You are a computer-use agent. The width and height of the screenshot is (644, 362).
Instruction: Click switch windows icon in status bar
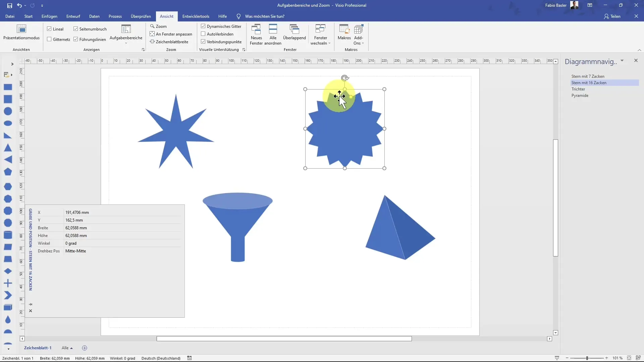click(x=638, y=358)
